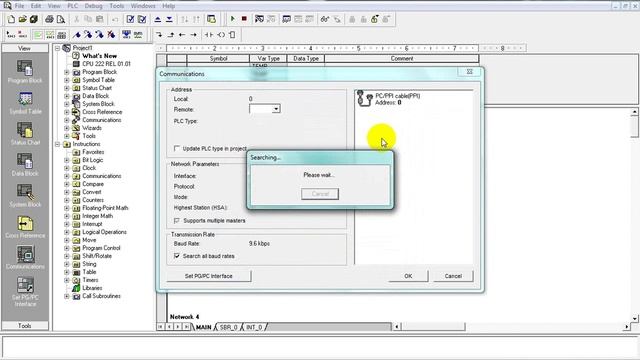Open the Remote address dropdown
The height and width of the screenshot is (360, 640).
(276, 109)
